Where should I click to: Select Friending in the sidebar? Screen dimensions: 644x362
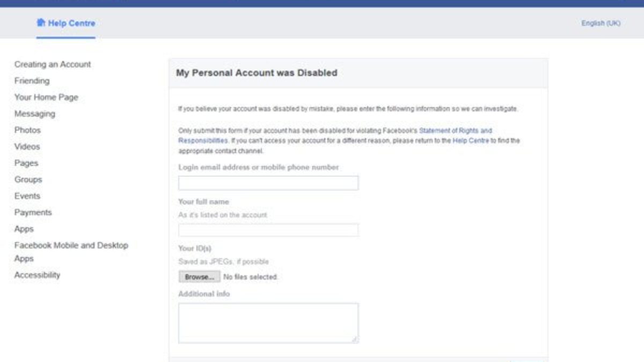click(32, 81)
